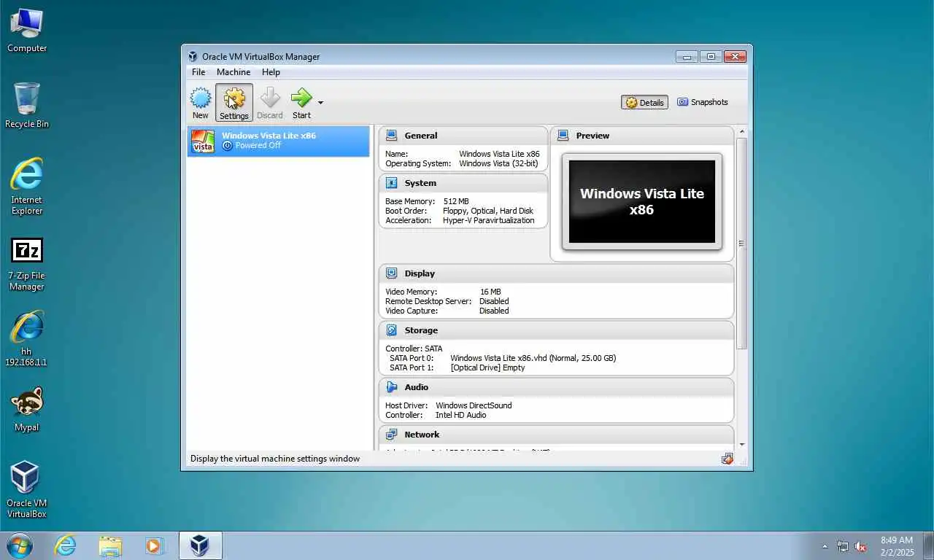The height and width of the screenshot is (560, 934).
Task: Click the network tray icon
Action: (843, 546)
